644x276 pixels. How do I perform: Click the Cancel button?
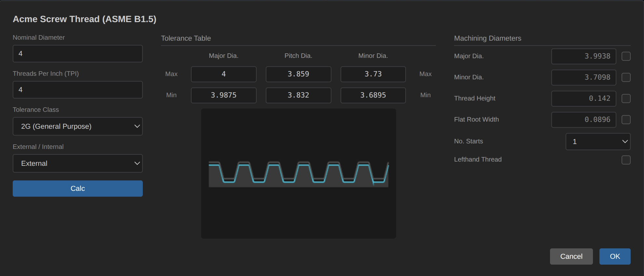pyautogui.click(x=571, y=256)
